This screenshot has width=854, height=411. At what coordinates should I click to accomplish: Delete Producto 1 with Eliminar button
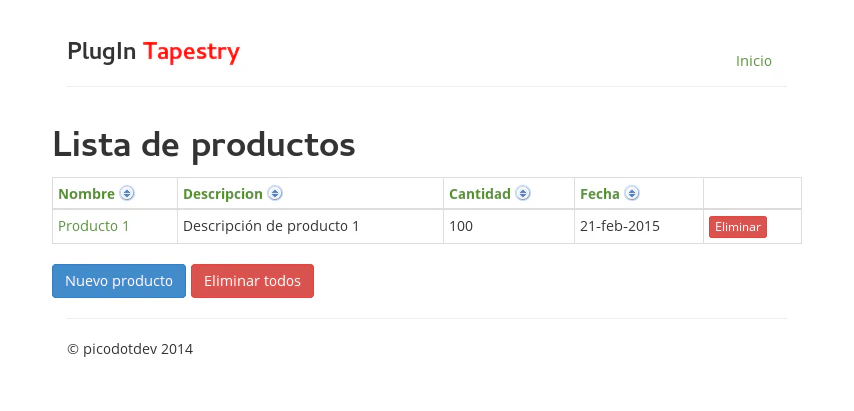(738, 227)
